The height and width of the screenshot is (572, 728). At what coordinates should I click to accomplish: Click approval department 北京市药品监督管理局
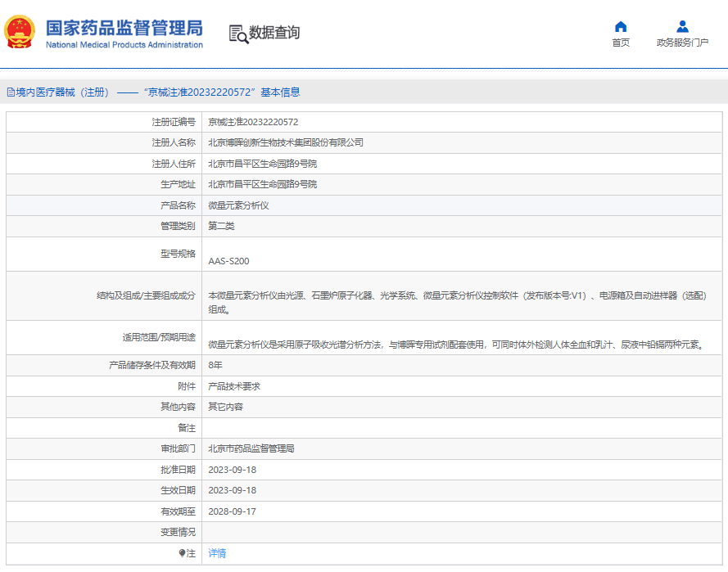click(x=251, y=448)
